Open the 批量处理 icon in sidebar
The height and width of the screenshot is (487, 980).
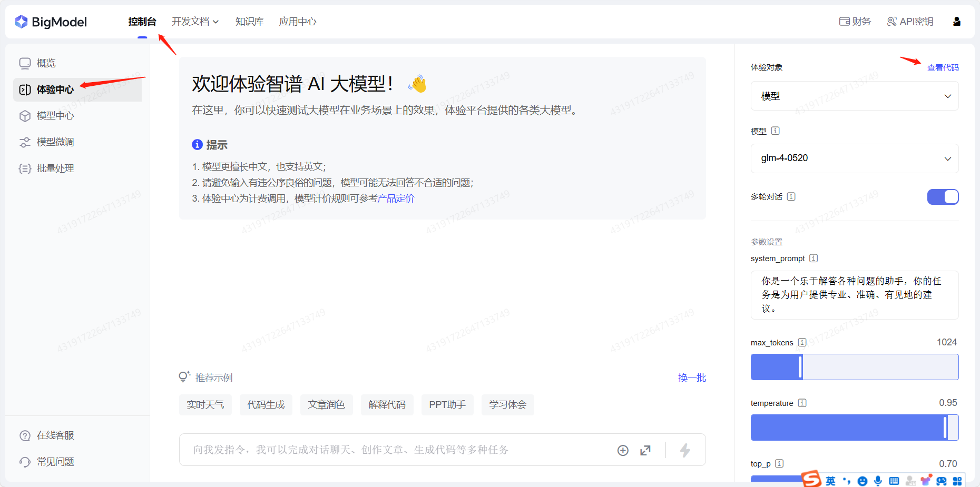tap(25, 168)
